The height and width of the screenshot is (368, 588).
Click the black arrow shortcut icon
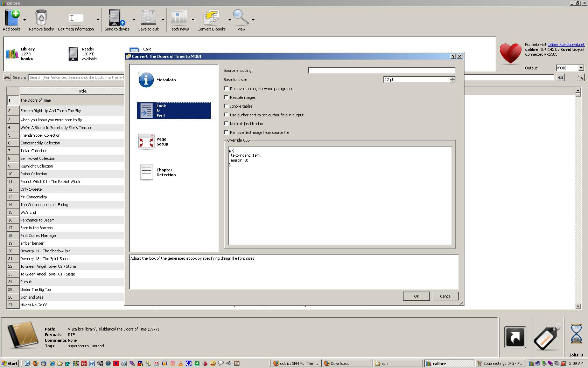coord(515,337)
